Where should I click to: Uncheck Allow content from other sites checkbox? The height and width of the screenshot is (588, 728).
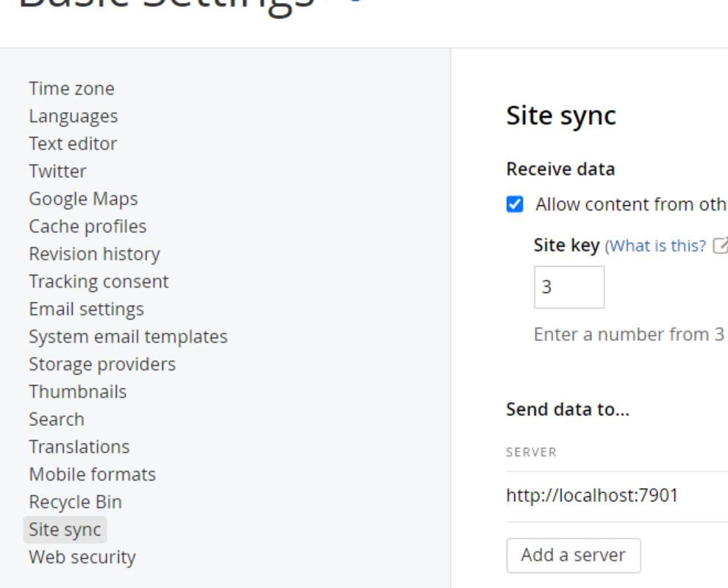pyautogui.click(x=515, y=204)
